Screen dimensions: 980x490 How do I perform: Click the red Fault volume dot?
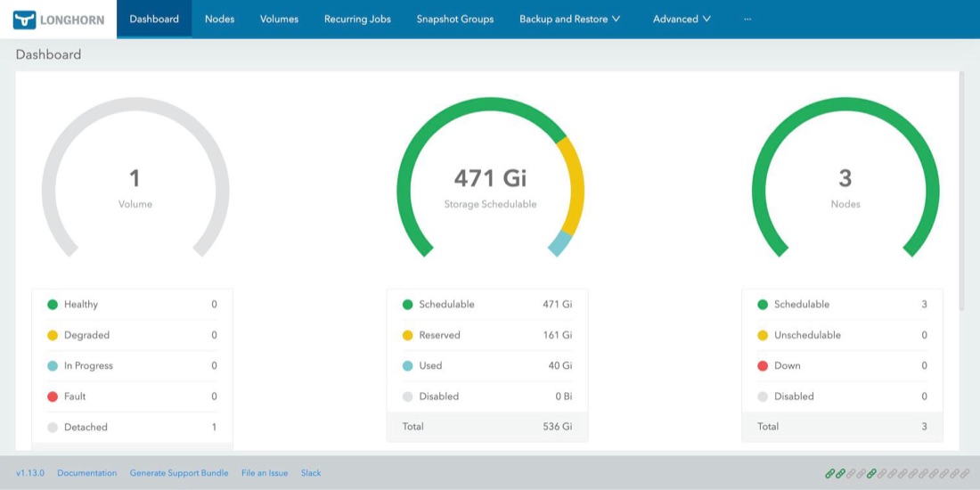click(53, 396)
